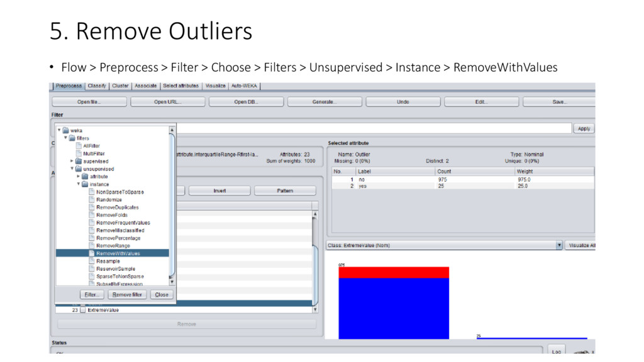
Task: Click the filters folder icon
Action: click(72, 138)
